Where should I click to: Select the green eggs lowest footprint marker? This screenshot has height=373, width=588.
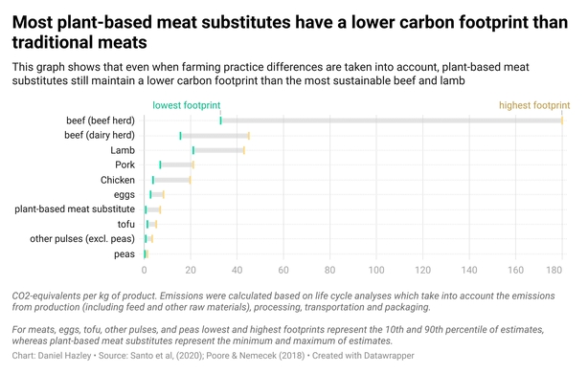click(150, 195)
